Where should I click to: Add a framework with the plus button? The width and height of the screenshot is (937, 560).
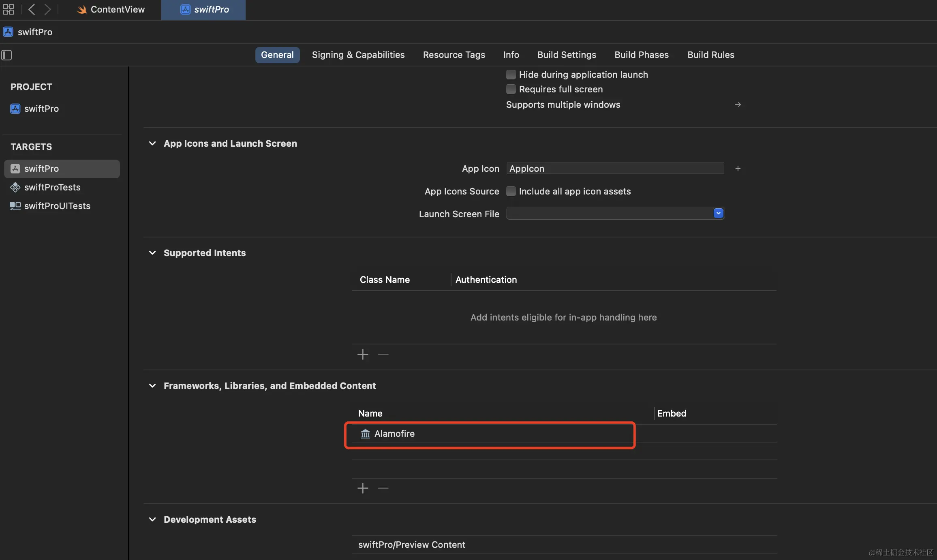click(x=363, y=488)
